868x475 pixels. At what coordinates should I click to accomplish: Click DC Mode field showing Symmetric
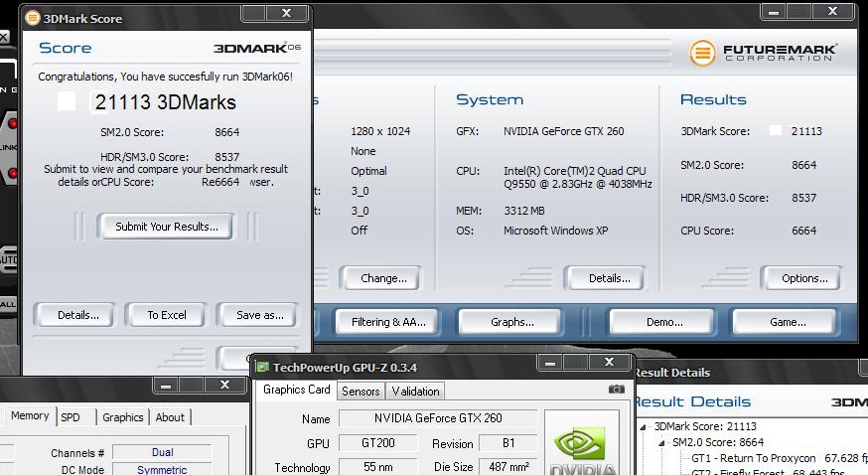tap(162, 469)
